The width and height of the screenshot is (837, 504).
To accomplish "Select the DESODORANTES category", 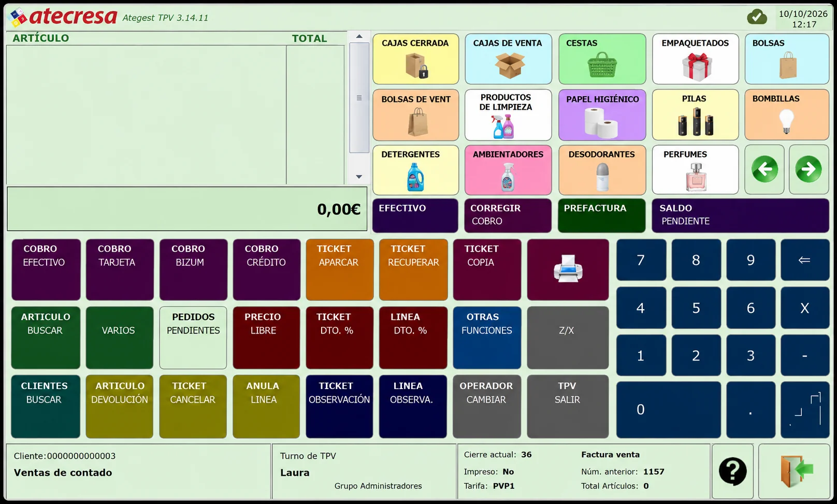I will click(602, 170).
